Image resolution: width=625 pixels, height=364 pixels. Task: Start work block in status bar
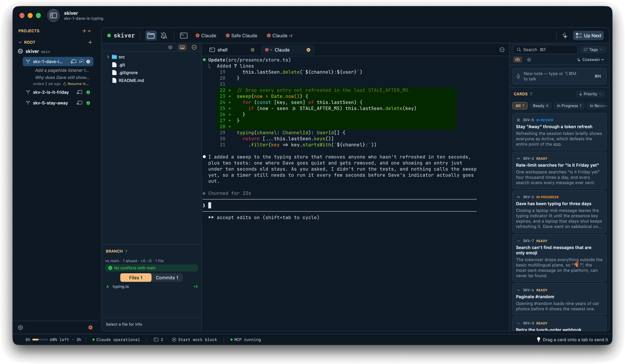coord(195,339)
